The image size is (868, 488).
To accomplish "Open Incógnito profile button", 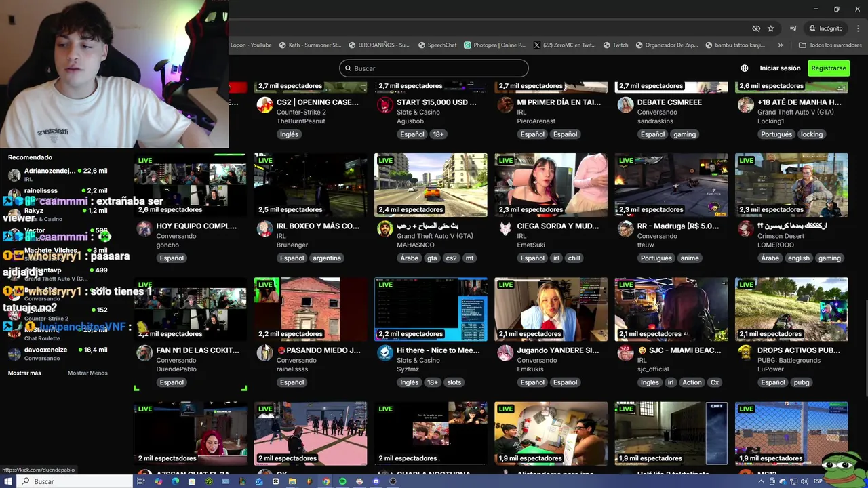I will pos(825,28).
